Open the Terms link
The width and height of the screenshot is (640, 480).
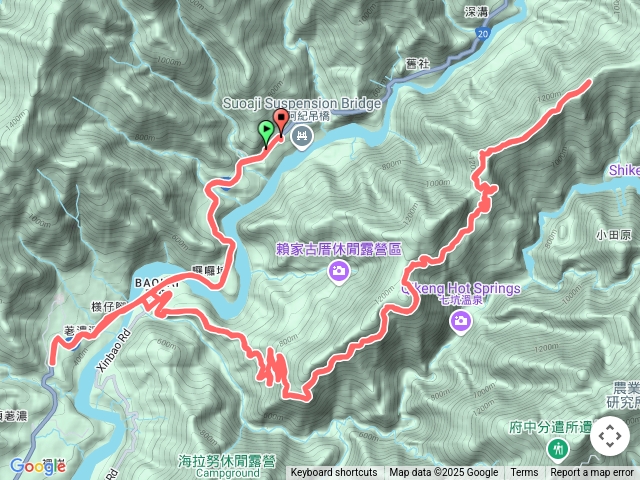[522, 473]
